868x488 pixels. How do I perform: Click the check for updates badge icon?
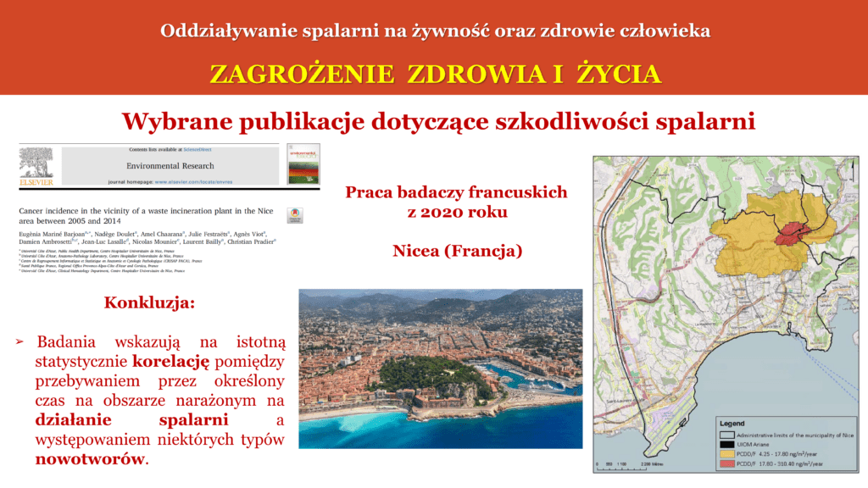[x=295, y=215]
